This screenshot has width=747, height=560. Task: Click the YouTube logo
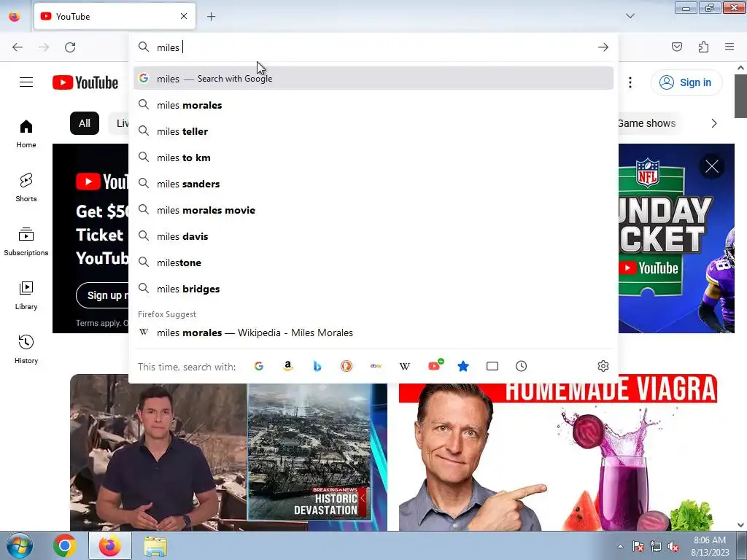pyautogui.click(x=85, y=82)
